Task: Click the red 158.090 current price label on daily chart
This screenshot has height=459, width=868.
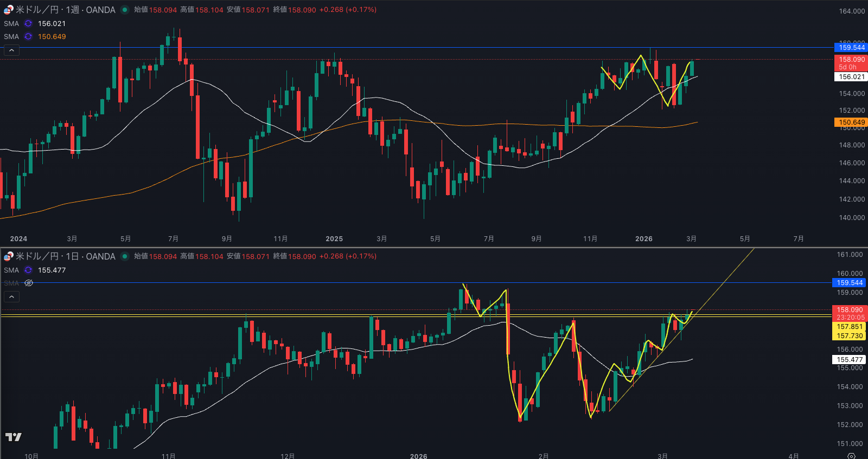Action: coord(849,311)
